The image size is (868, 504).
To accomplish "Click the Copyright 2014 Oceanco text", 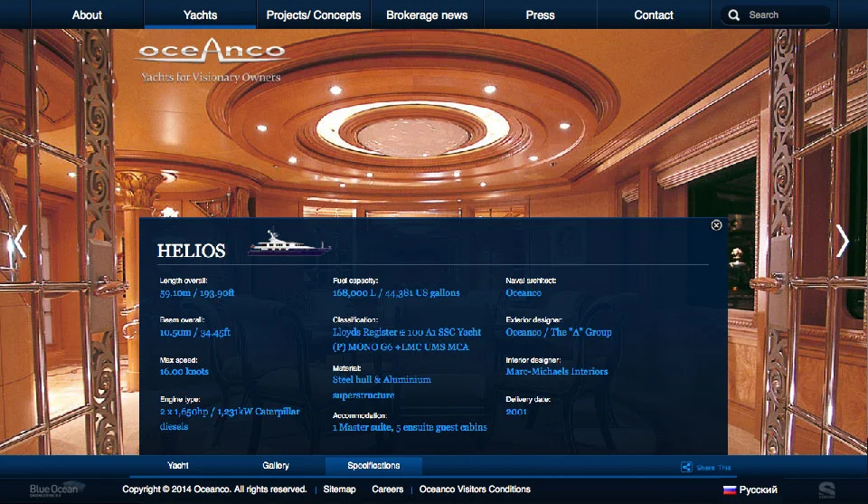I will pos(214,489).
